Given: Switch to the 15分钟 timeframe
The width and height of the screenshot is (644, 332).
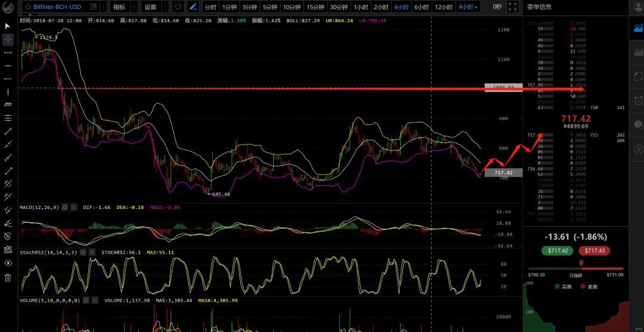Looking at the screenshot, I should click(314, 7).
